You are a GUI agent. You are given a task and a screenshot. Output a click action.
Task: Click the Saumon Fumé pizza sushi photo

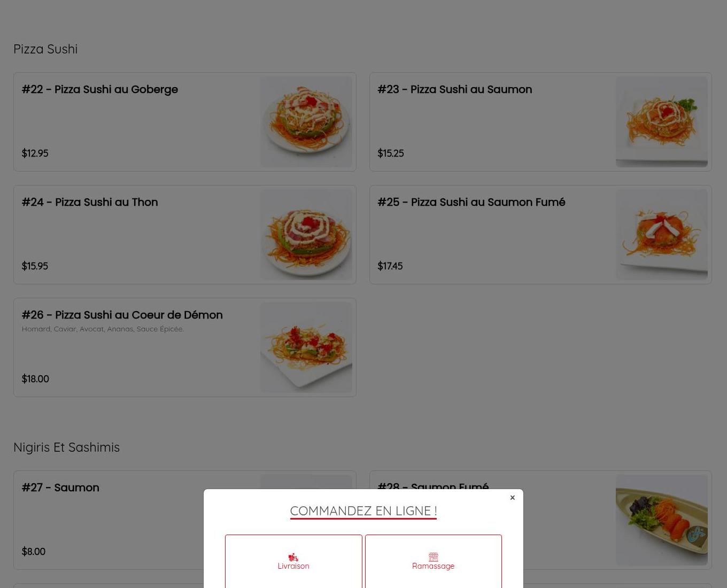662,235
